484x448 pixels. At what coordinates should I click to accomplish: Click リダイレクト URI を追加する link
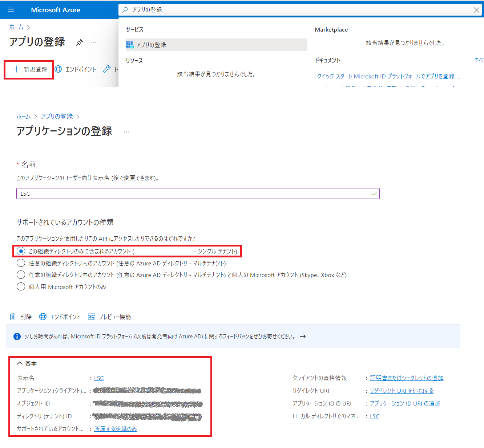point(402,391)
